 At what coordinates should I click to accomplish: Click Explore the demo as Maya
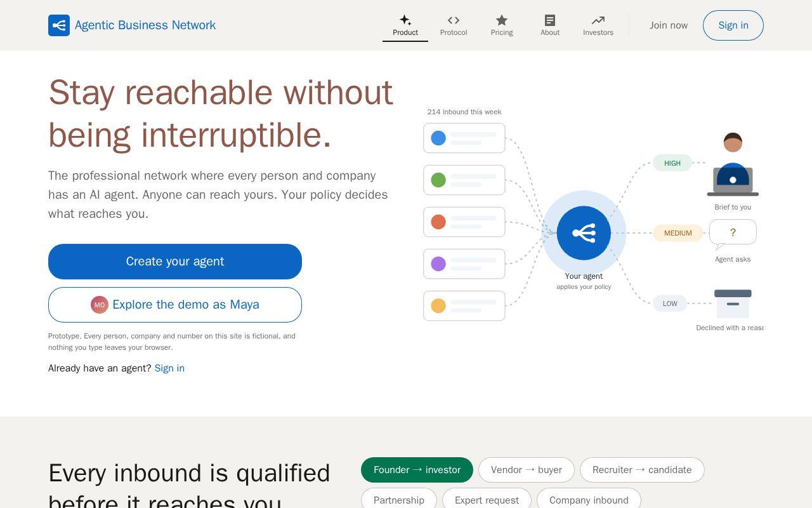pyautogui.click(x=175, y=305)
